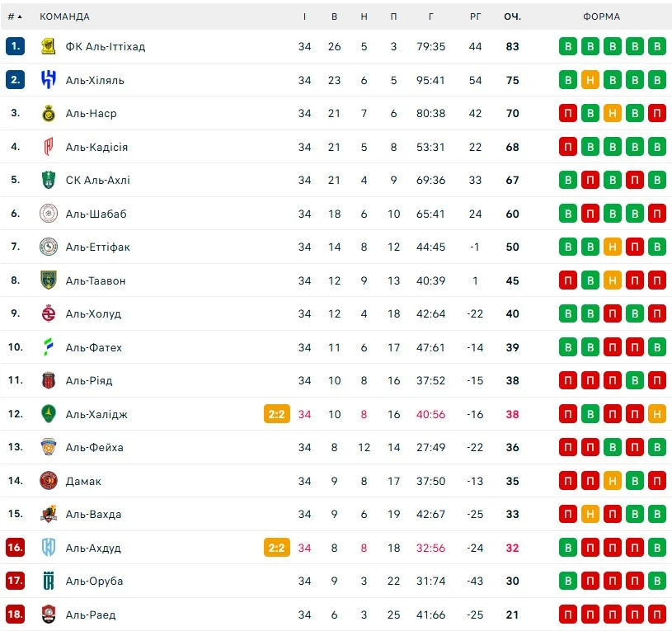Open the Аль-Фейха team link
The height and width of the screenshot is (631, 672).
click(x=94, y=447)
